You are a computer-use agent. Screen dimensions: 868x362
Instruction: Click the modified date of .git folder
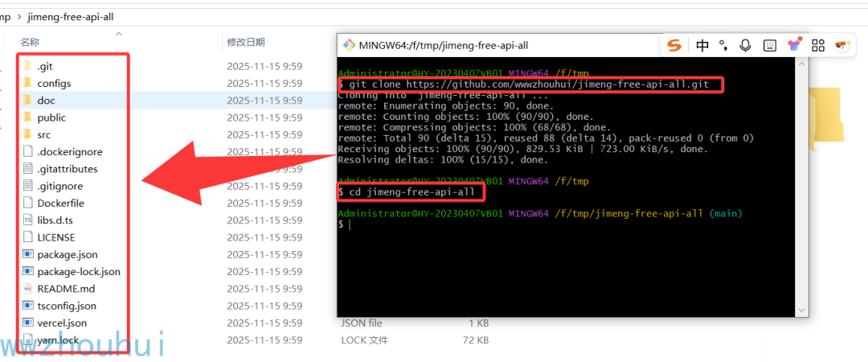click(x=264, y=67)
